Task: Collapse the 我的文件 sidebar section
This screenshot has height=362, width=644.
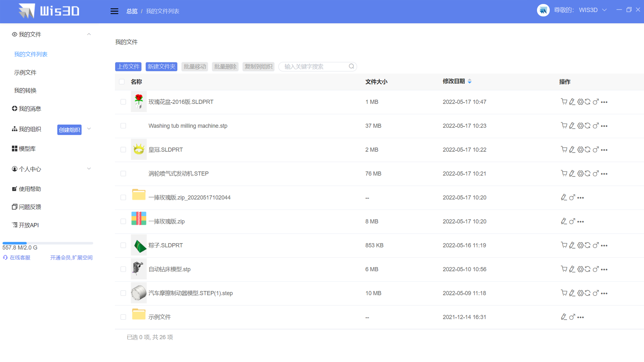Action: [x=89, y=34]
